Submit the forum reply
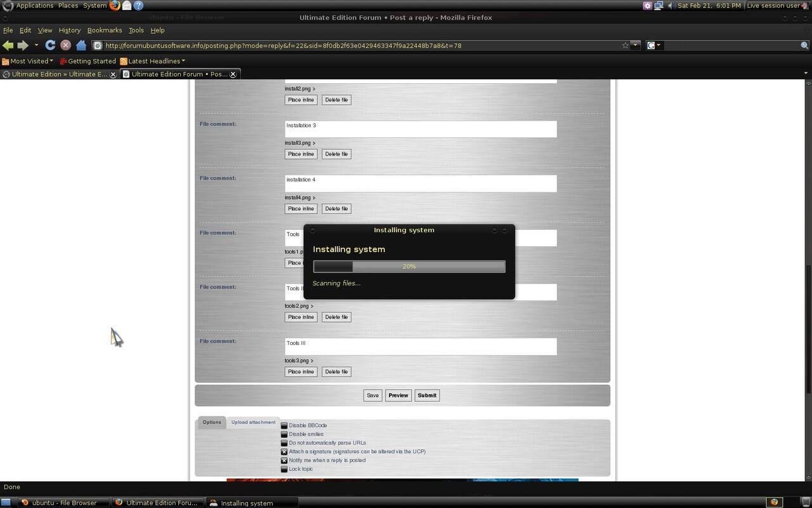 coord(427,395)
